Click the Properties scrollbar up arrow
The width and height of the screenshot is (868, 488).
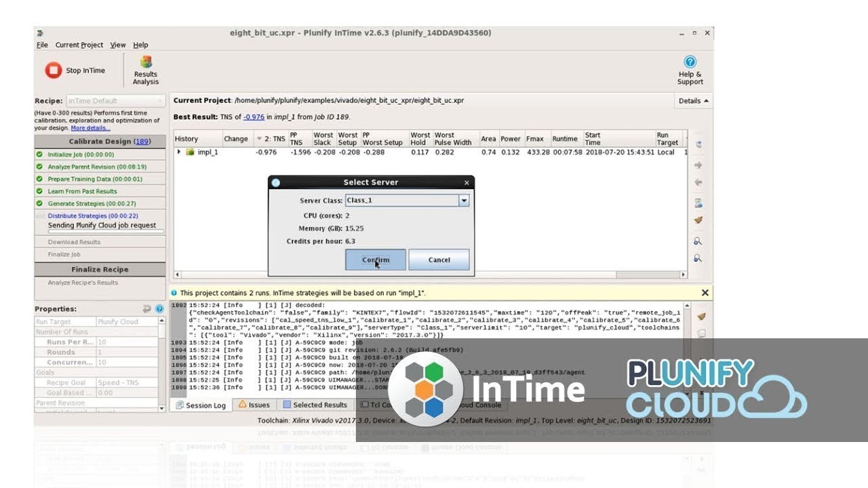click(161, 321)
